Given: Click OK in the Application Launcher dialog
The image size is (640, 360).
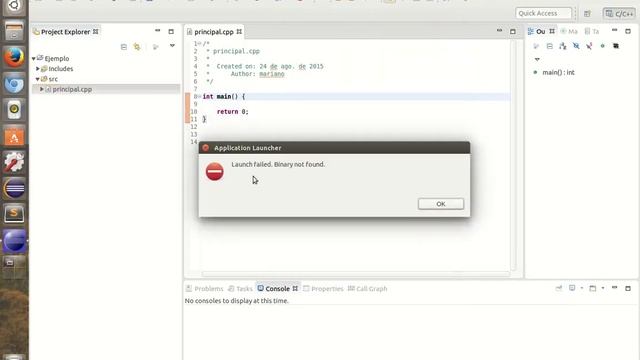Looking at the screenshot, I should pyautogui.click(x=441, y=204).
